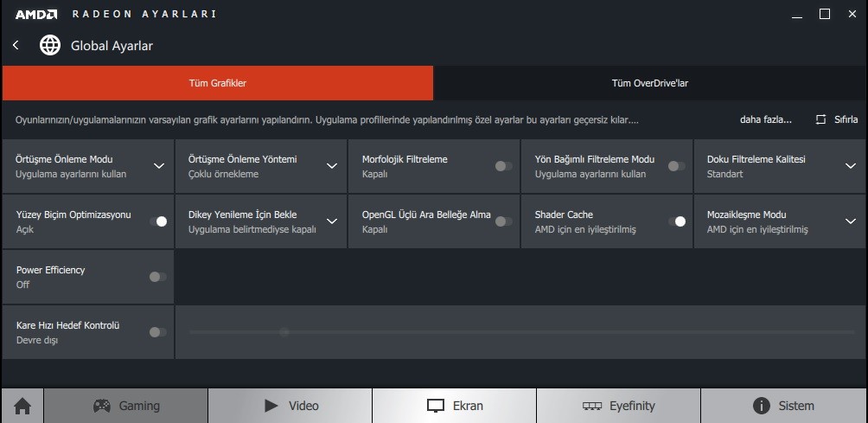
Task: Open Dikey Yenileme İçin Bekle dropdown
Action: click(332, 221)
